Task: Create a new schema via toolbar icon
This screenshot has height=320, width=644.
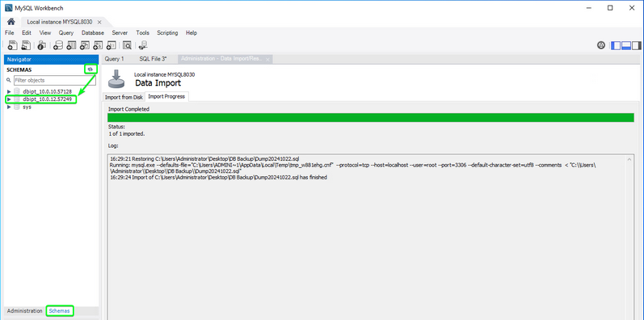Action: point(58,45)
